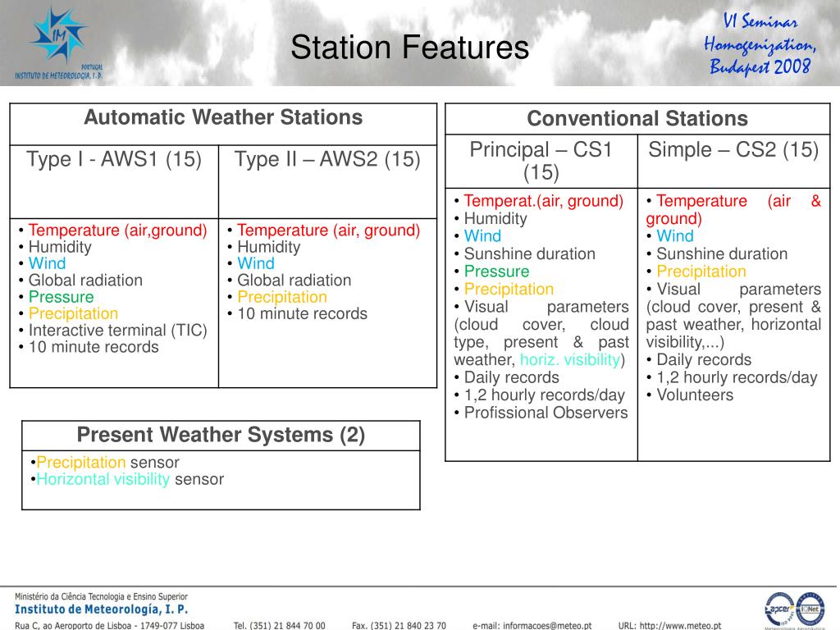Click "Wind" in the AWS2 column
This screenshot has height=630, width=840.
click(x=256, y=263)
